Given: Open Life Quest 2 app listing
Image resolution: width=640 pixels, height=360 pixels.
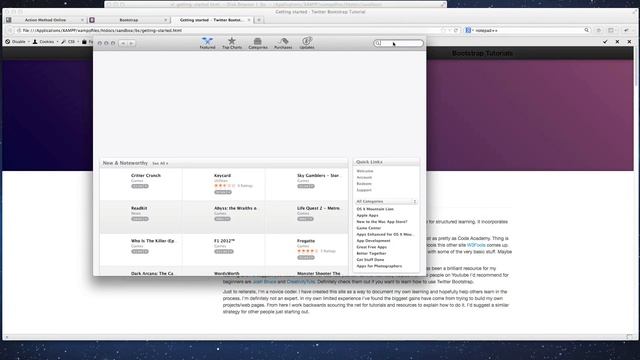Looking at the screenshot, I should 318,208.
